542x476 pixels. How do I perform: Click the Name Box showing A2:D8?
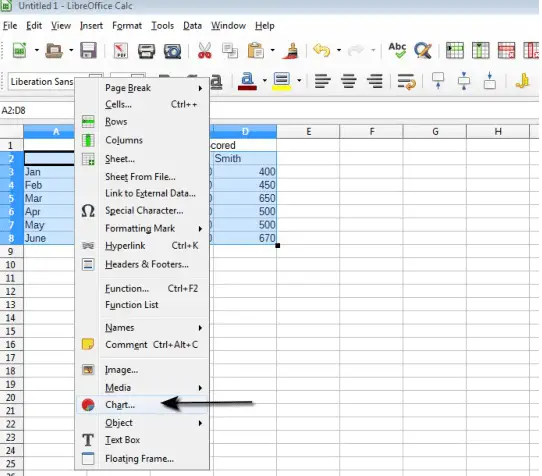point(37,111)
